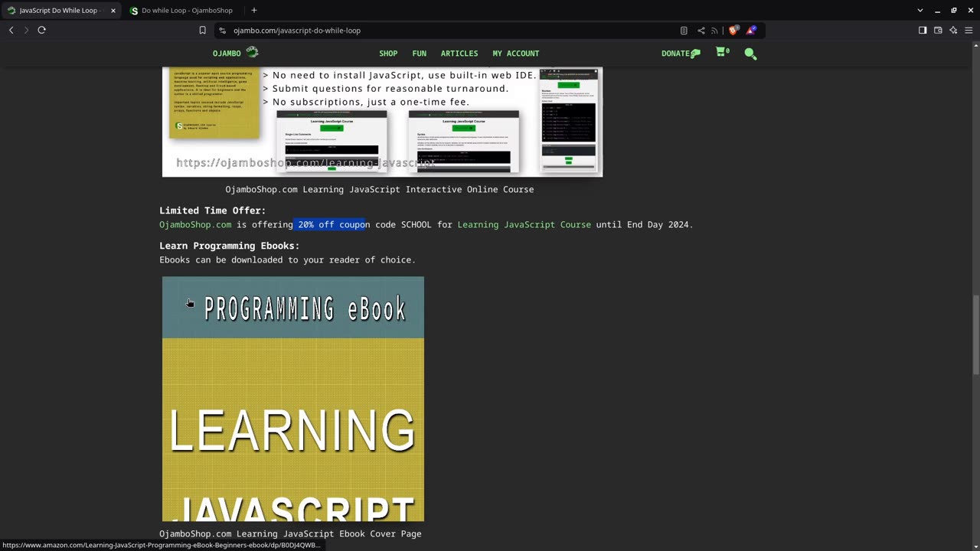Click the "Limited Time Offer:" heading
The height and width of the screenshot is (551, 980).
point(213,210)
